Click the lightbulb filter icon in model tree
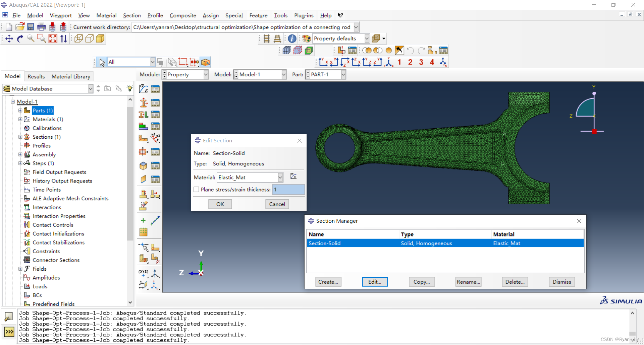The width and height of the screenshot is (644, 345). 130,88
